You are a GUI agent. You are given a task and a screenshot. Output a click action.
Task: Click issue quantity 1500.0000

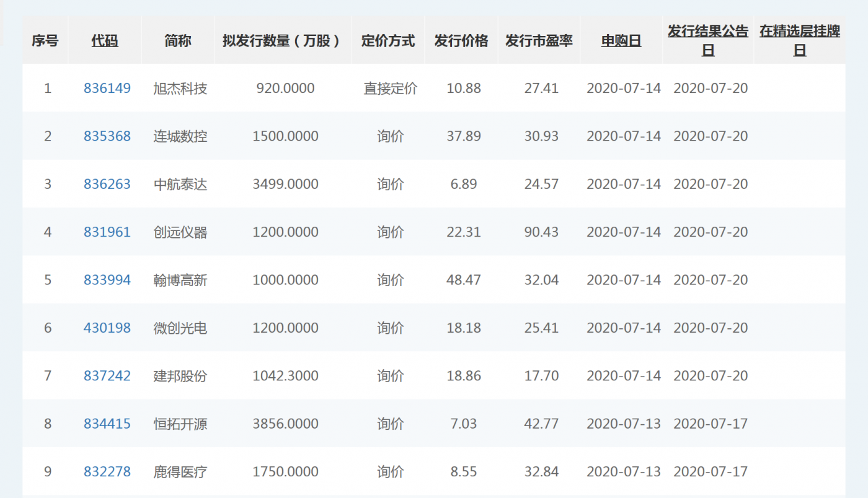(x=285, y=136)
